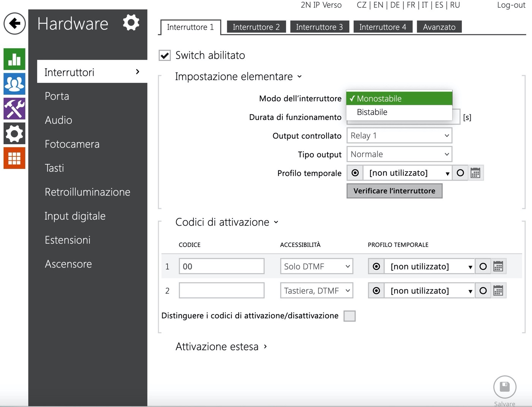This screenshot has height=407, width=532.
Task: Switch language to FR
Action: pyautogui.click(x=411, y=5)
